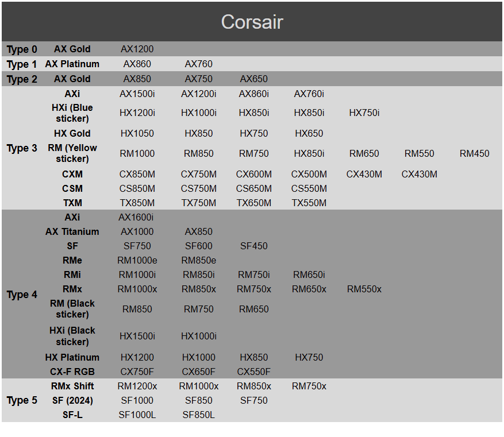Click the HX1500i cell
The width and height of the screenshot is (504, 437).
click(x=137, y=336)
